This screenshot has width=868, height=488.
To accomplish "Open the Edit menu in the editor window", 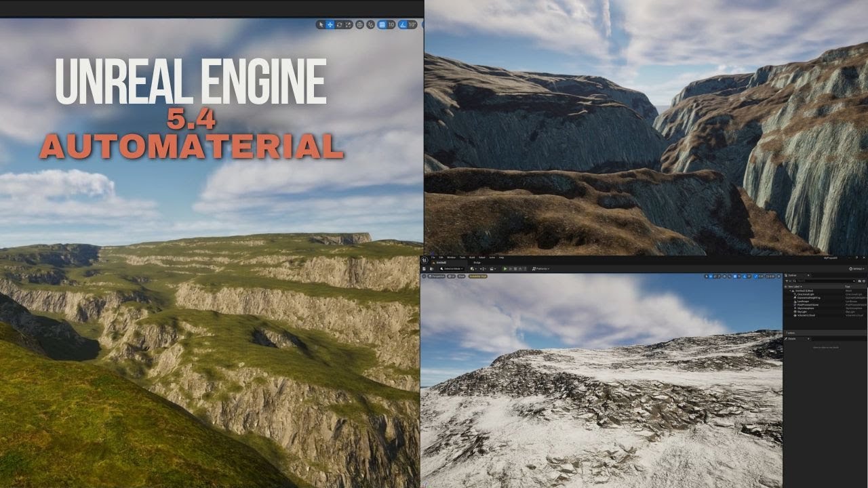I will [x=441, y=258].
